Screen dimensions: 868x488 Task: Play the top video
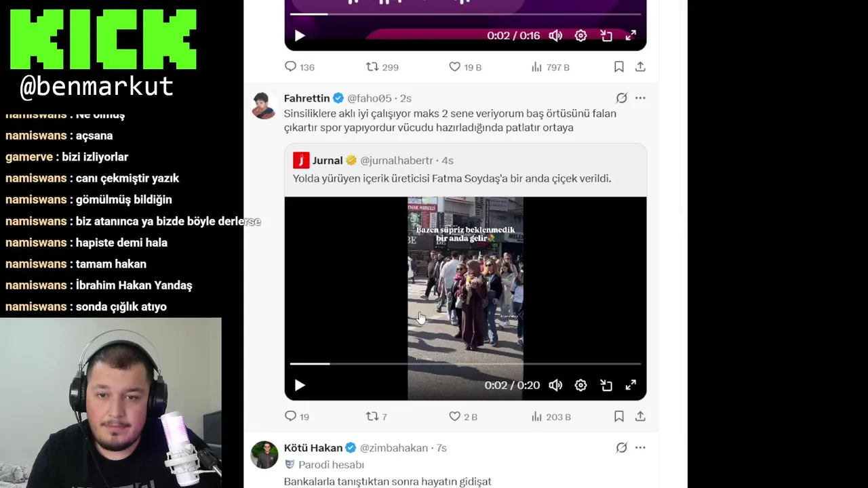coord(300,36)
